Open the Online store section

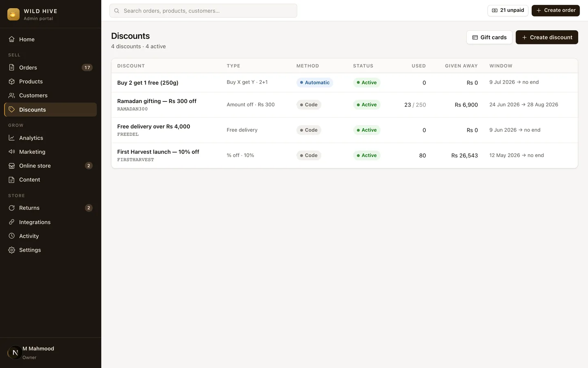51,166
